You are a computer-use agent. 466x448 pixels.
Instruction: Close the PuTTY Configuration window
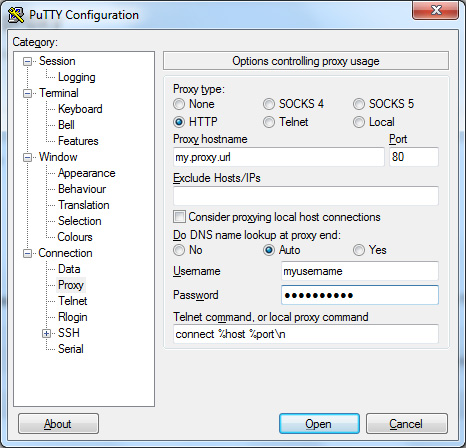point(435,10)
